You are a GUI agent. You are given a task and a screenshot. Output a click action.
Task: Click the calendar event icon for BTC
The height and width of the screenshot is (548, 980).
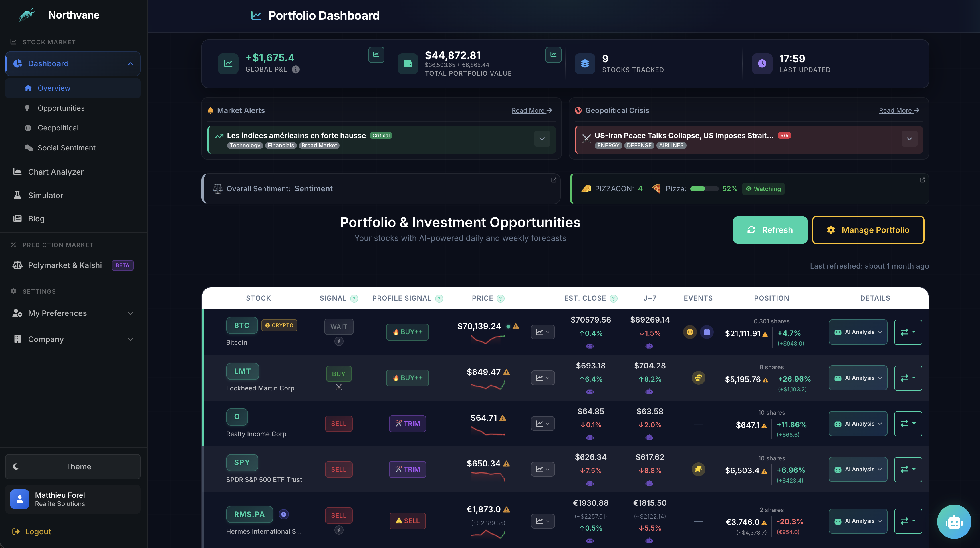click(707, 332)
